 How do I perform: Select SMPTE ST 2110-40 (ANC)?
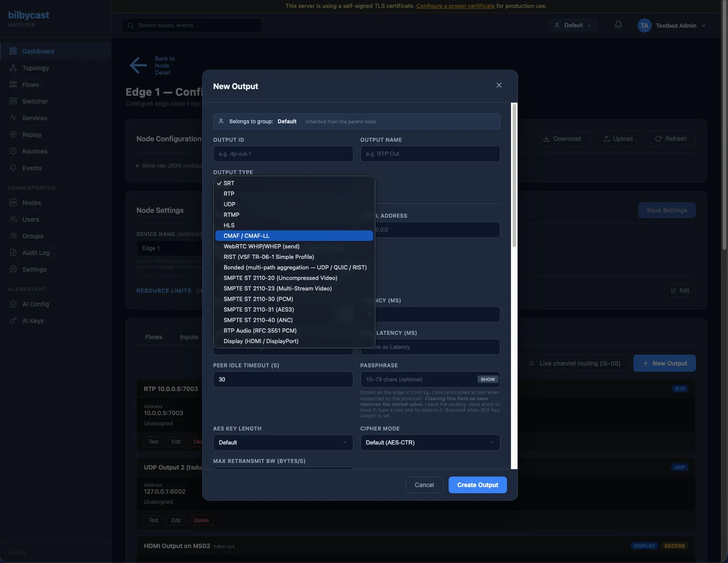coord(294,320)
